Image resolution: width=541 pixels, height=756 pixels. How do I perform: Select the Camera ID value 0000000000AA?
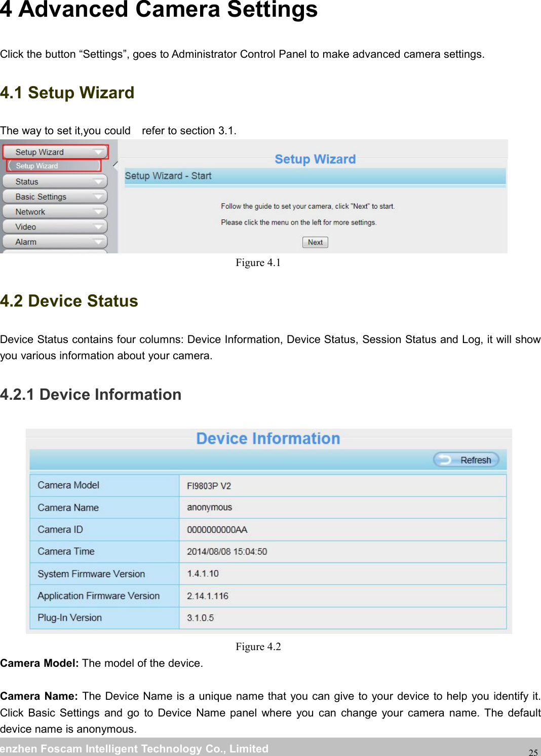pos(217,530)
